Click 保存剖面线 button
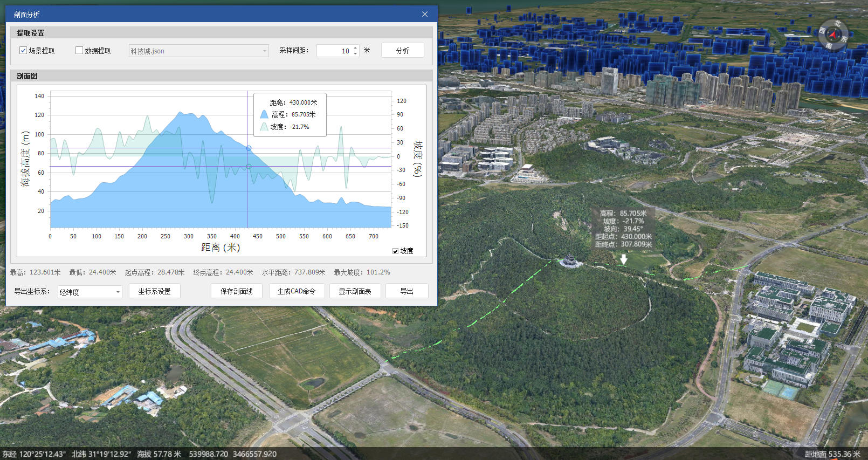The image size is (868, 460). [x=237, y=291]
